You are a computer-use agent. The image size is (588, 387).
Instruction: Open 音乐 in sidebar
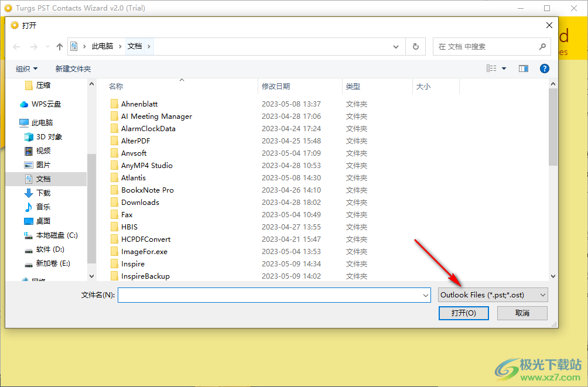click(37, 207)
